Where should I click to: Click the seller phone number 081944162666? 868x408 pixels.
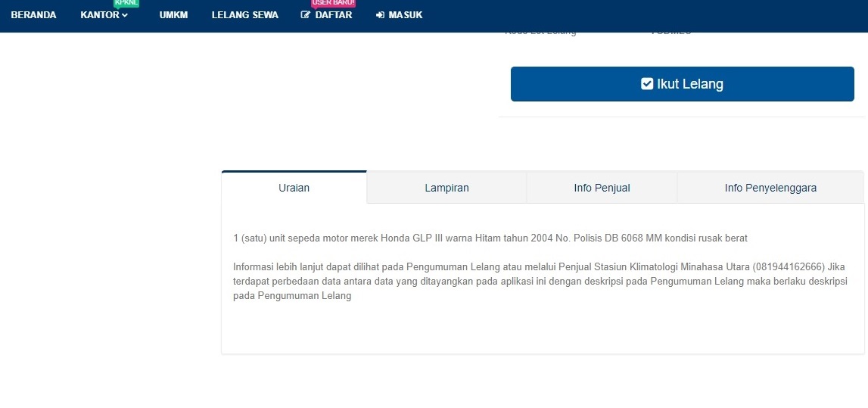coord(788,267)
